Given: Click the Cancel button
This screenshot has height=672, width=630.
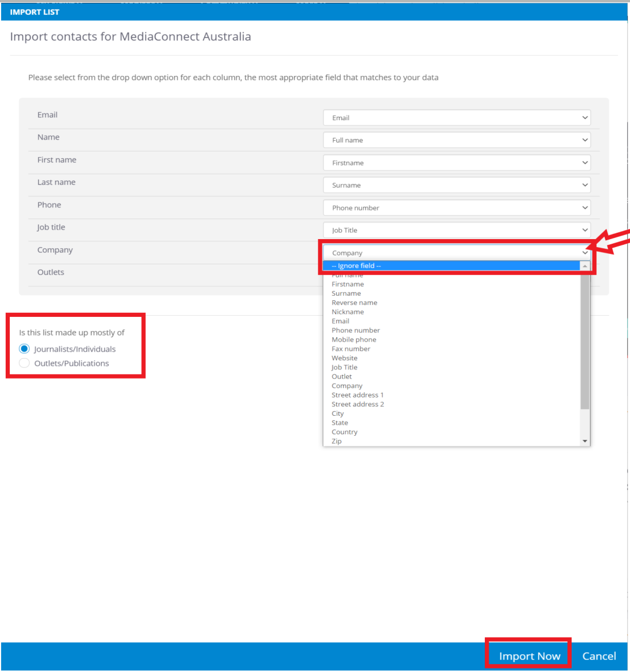Looking at the screenshot, I should pos(599,656).
